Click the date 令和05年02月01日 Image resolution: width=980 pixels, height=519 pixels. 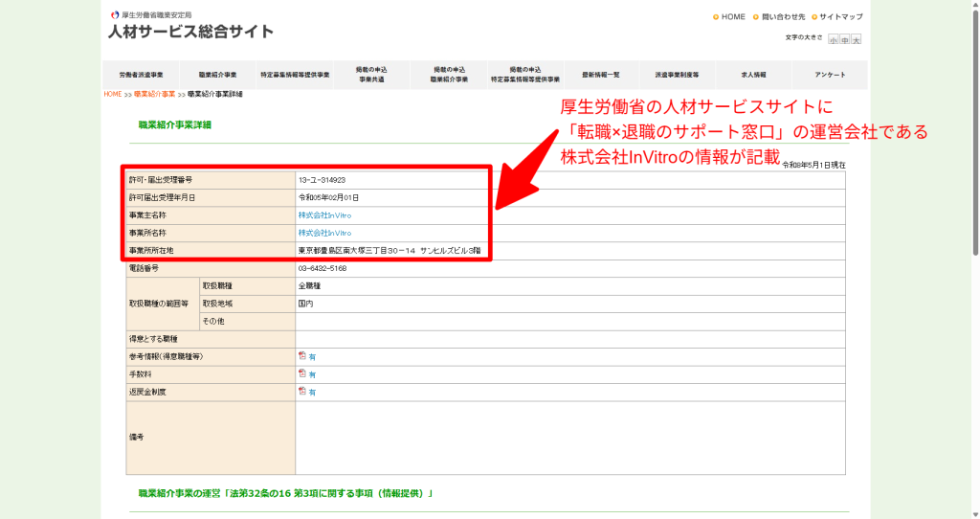329,197
